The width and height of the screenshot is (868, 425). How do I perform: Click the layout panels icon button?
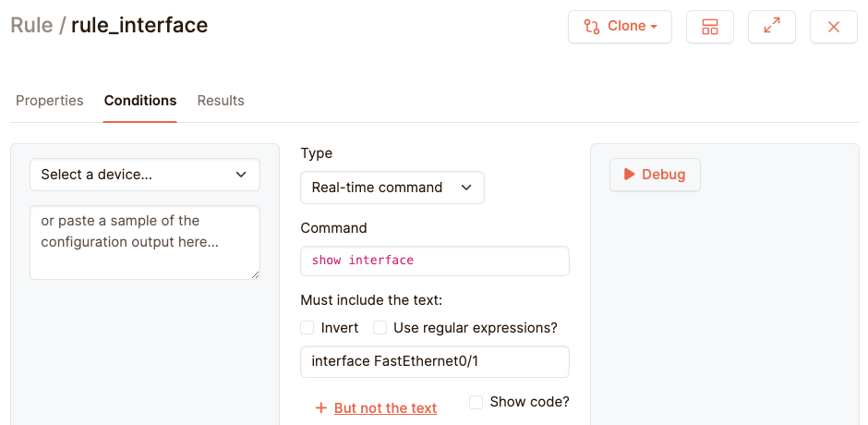pos(709,27)
